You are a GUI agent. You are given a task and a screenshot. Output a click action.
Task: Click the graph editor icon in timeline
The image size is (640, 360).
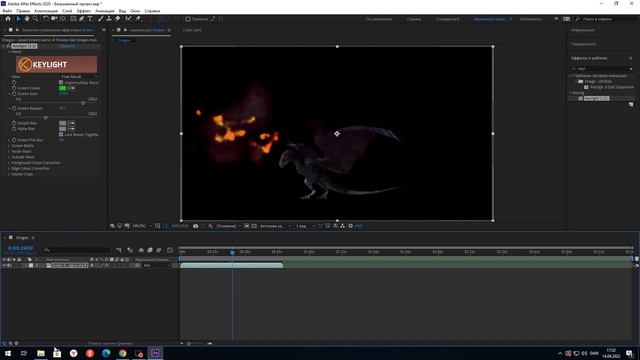click(170, 250)
